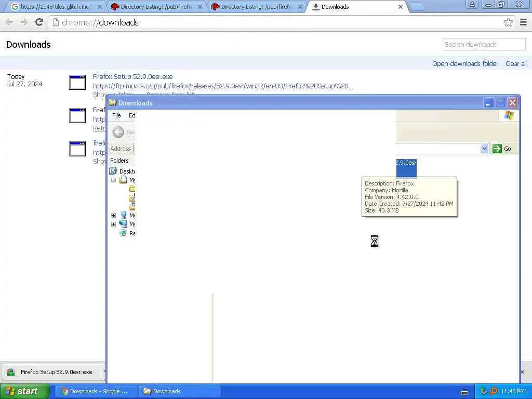Click the Back button in the Downloads explorer
The width and height of the screenshot is (532, 399).
[123, 132]
